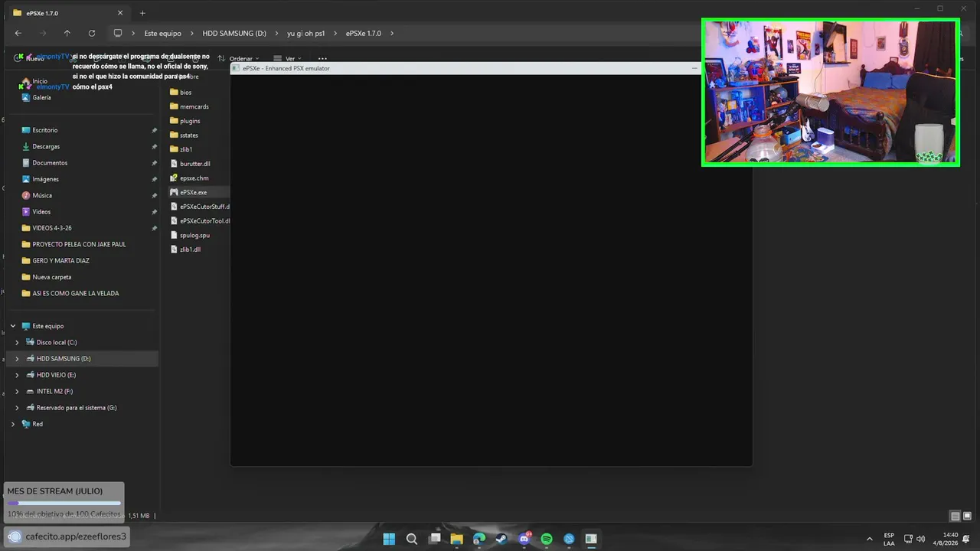This screenshot has height=551, width=980.
Task: Click the ESP LAA language indicator
Action: point(889,539)
